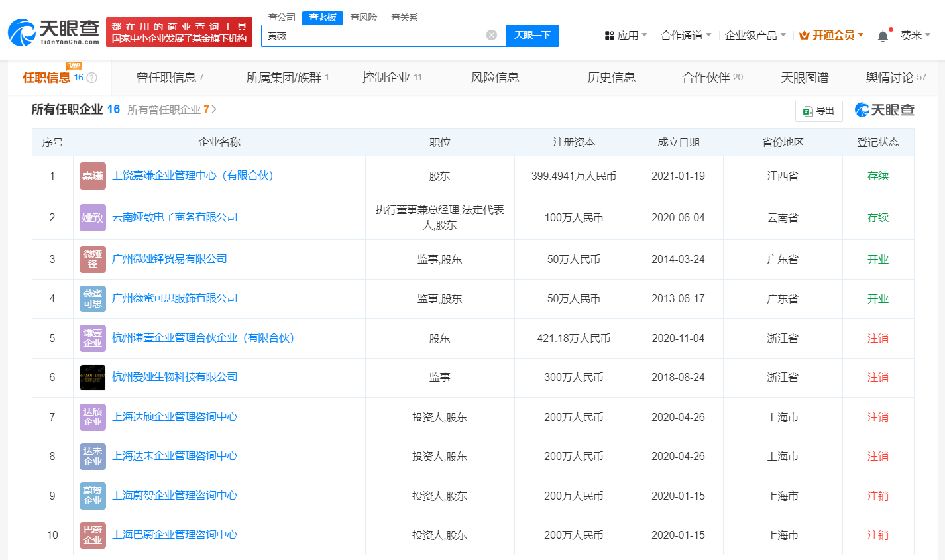Clear the search box with X icon
The height and width of the screenshot is (560, 945).
(491, 35)
